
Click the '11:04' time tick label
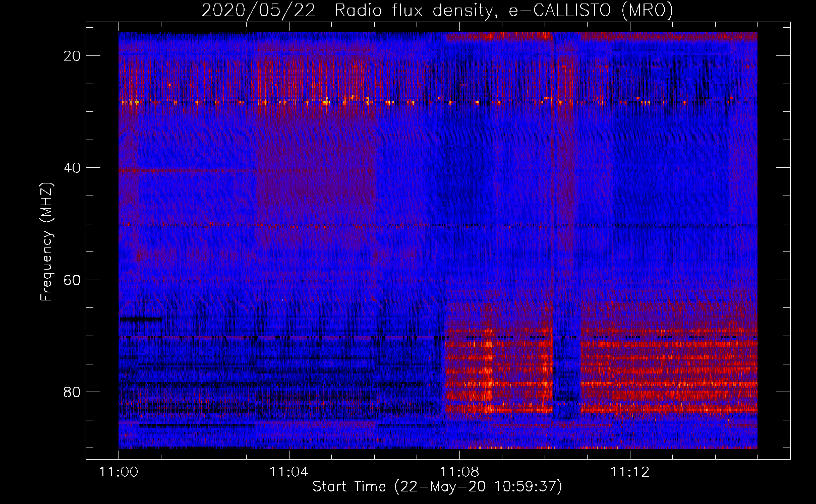tap(288, 472)
